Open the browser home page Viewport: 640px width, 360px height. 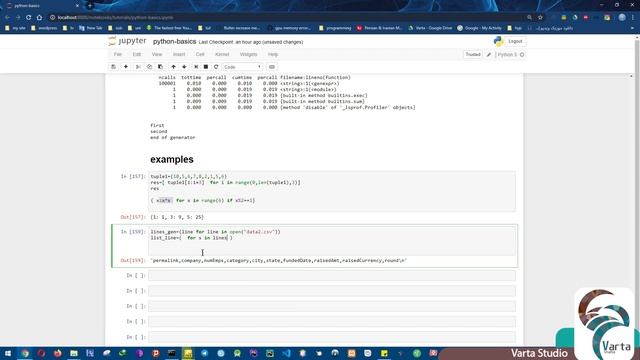click(x=39, y=18)
